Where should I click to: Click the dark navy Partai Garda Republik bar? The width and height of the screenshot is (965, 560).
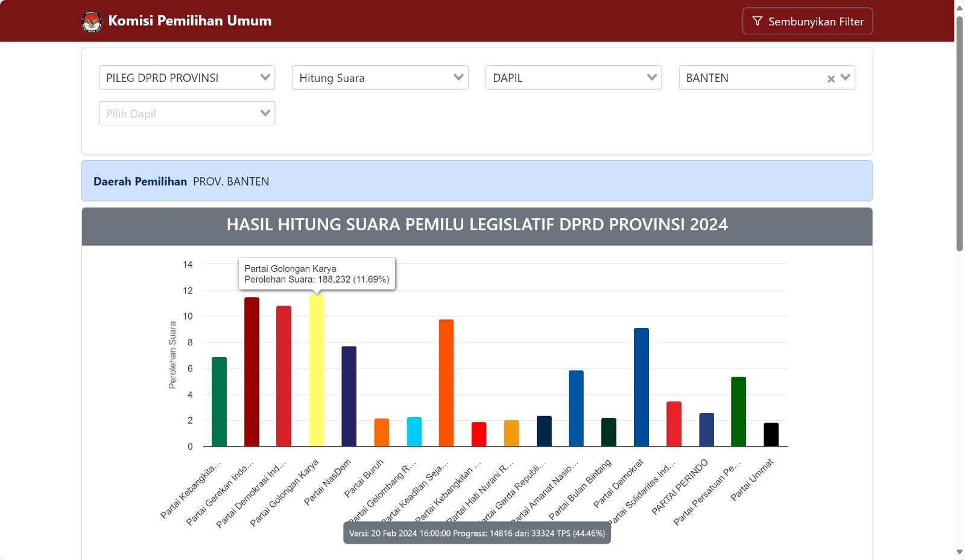coord(544,431)
